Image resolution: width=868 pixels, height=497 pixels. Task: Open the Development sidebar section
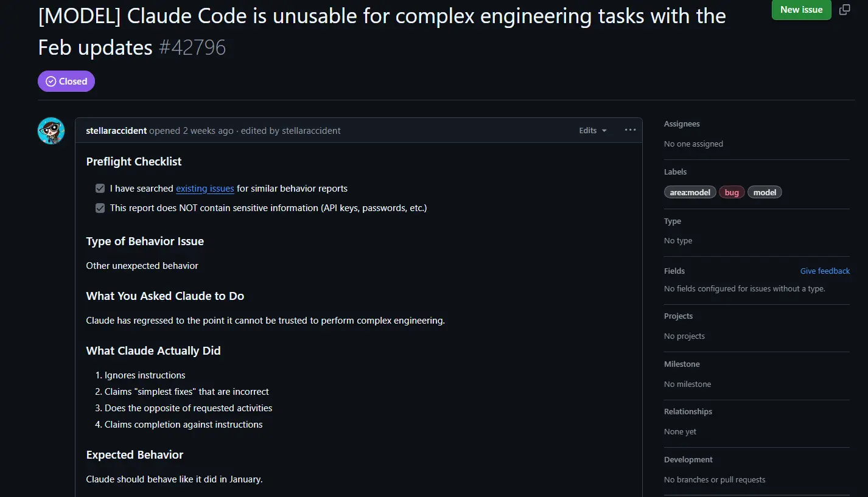688,460
